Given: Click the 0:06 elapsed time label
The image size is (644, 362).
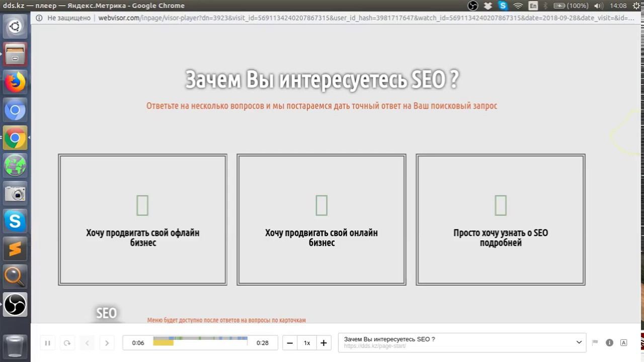Looking at the screenshot, I should pos(138,343).
